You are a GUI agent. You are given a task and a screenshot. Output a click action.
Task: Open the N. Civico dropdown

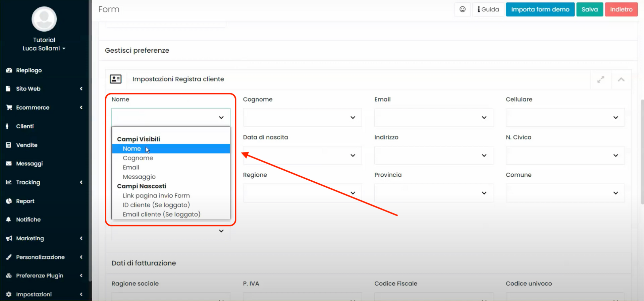coord(565,155)
